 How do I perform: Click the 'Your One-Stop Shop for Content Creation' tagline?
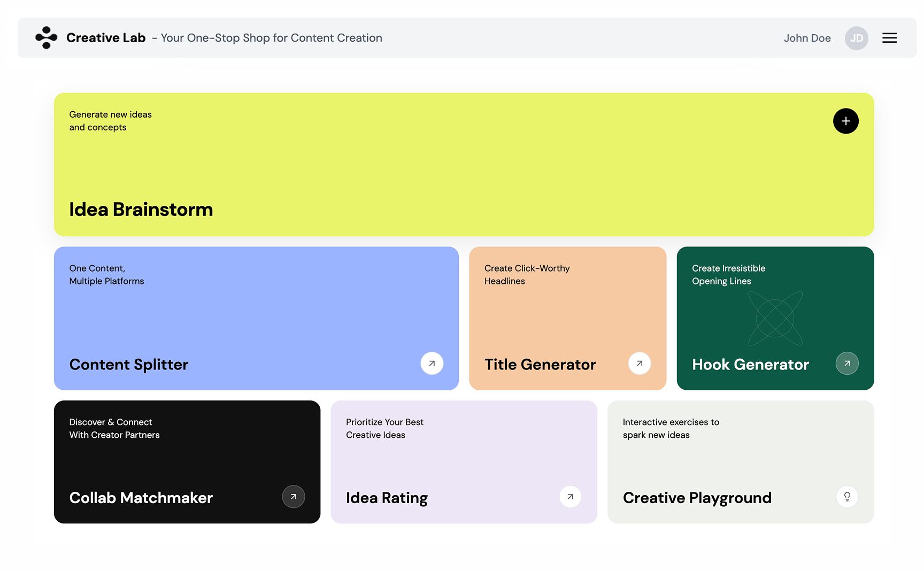(271, 38)
